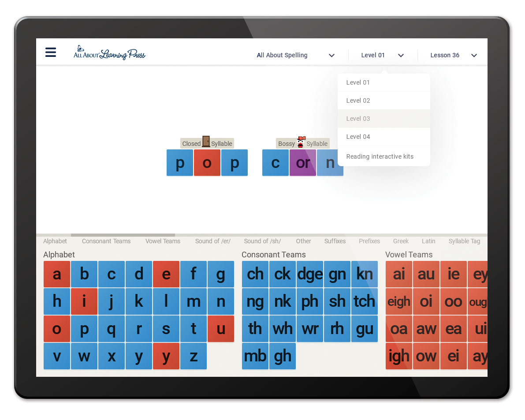The image size is (525, 420).
Task: Choose the 'mb' consonant team tile
Action: (255, 356)
